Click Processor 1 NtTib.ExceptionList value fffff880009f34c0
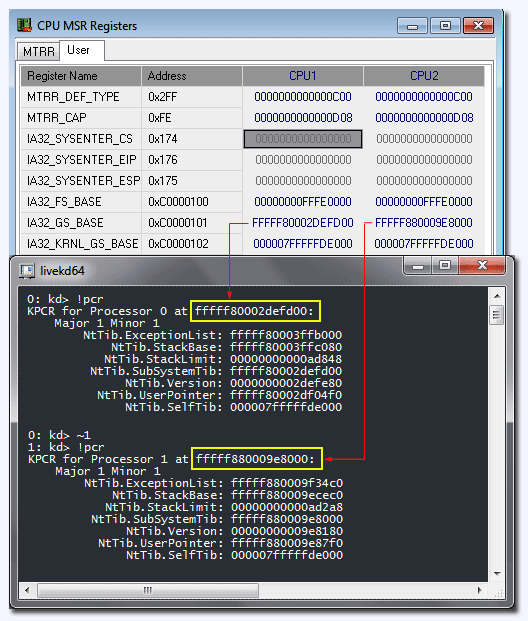Screen dimensions: 528x621 click(x=287, y=483)
